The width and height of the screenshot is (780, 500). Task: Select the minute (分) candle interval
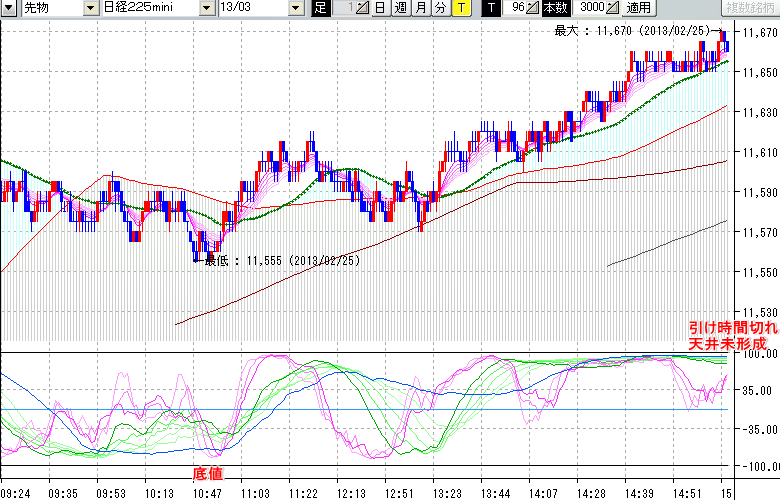[440, 8]
